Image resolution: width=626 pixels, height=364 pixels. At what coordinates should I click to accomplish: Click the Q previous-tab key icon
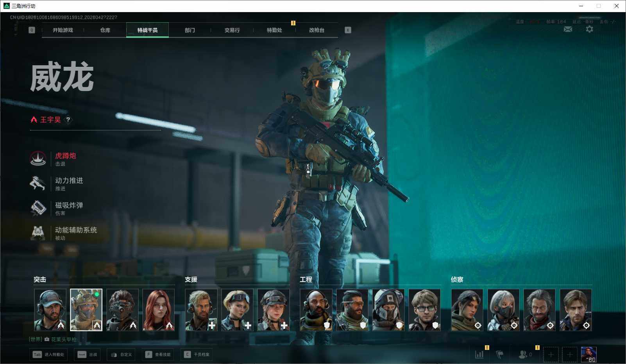[x=32, y=30]
